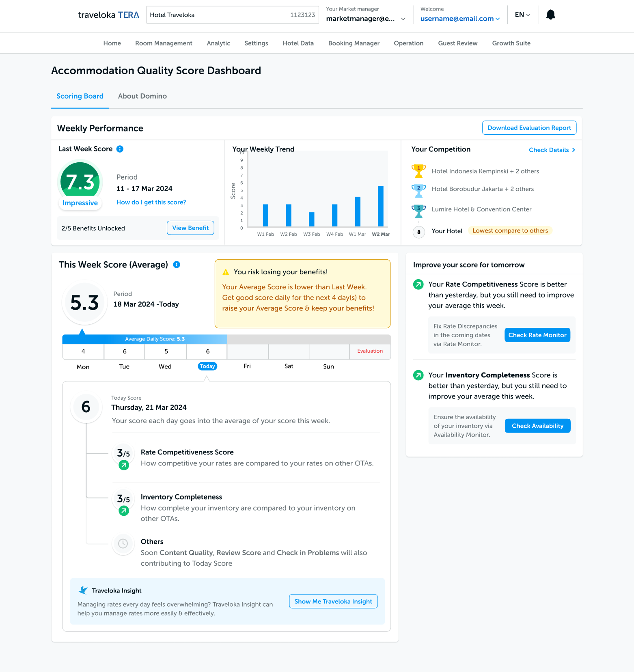Screen dimensions: 634x672
Task: Click the yellow warning triangle icon
Action: tap(226, 272)
